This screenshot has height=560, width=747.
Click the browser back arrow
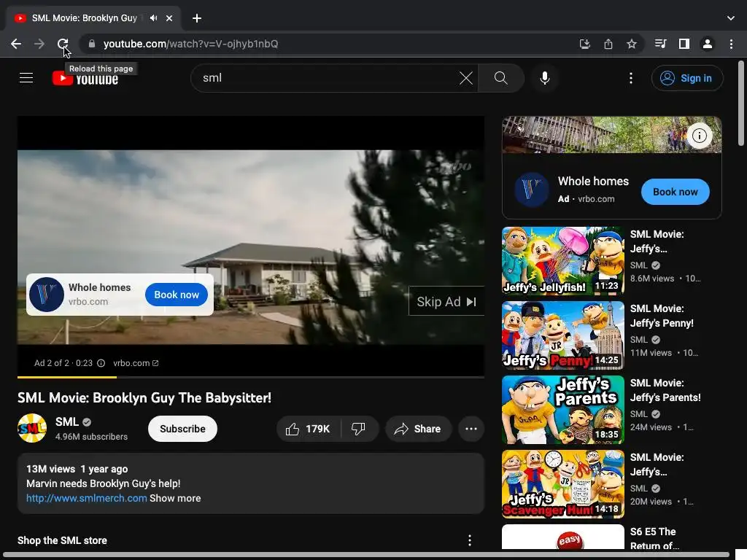click(16, 44)
